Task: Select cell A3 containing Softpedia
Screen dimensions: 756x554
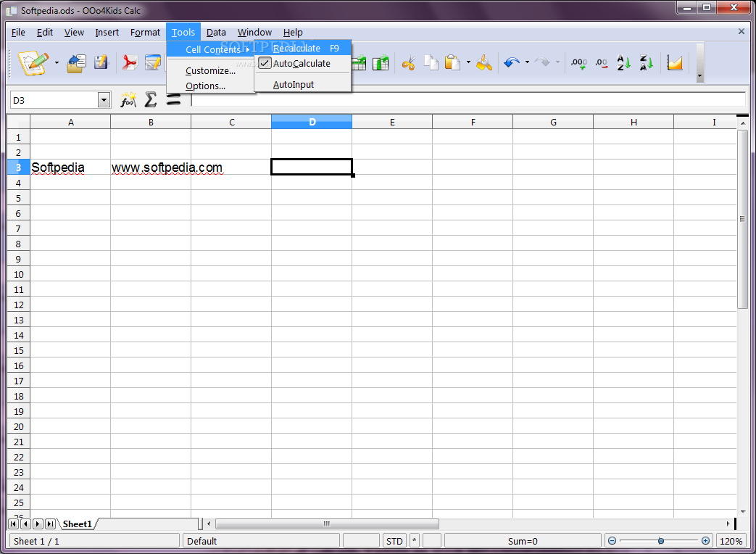Action: tap(70, 168)
